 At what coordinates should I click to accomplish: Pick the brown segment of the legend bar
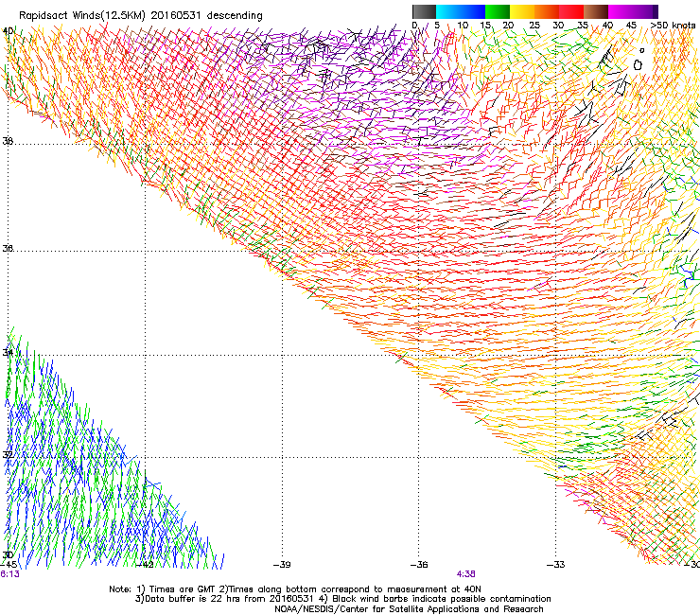click(x=596, y=11)
